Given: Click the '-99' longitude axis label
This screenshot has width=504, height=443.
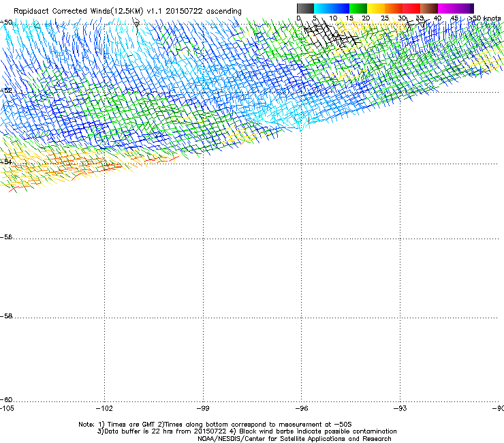Looking at the screenshot, I should click(203, 408).
